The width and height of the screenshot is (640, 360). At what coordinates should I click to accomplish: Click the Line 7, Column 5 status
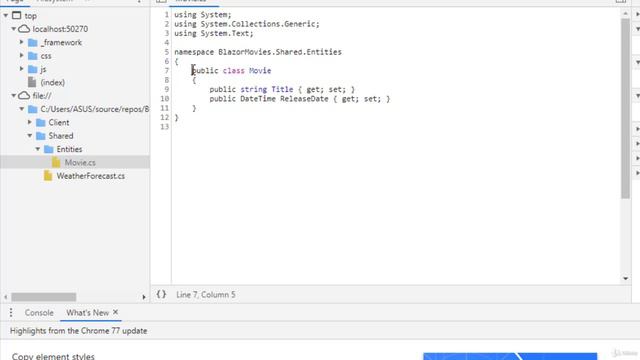click(x=206, y=294)
